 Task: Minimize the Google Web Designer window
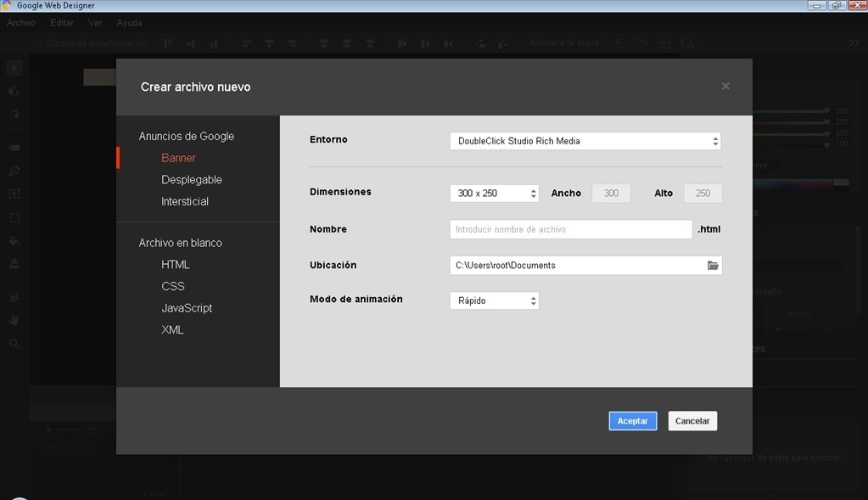816,6
